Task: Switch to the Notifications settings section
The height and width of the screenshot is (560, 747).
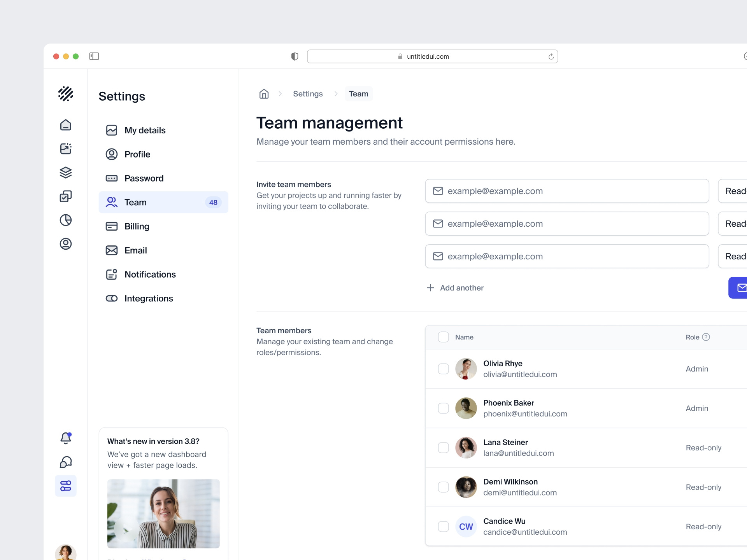Action: [x=150, y=274]
